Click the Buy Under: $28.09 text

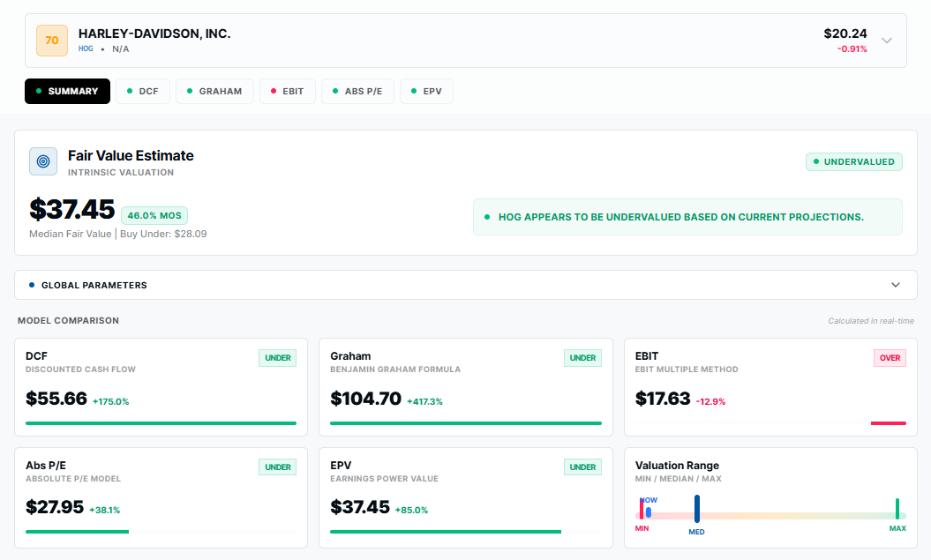pos(163,234)
